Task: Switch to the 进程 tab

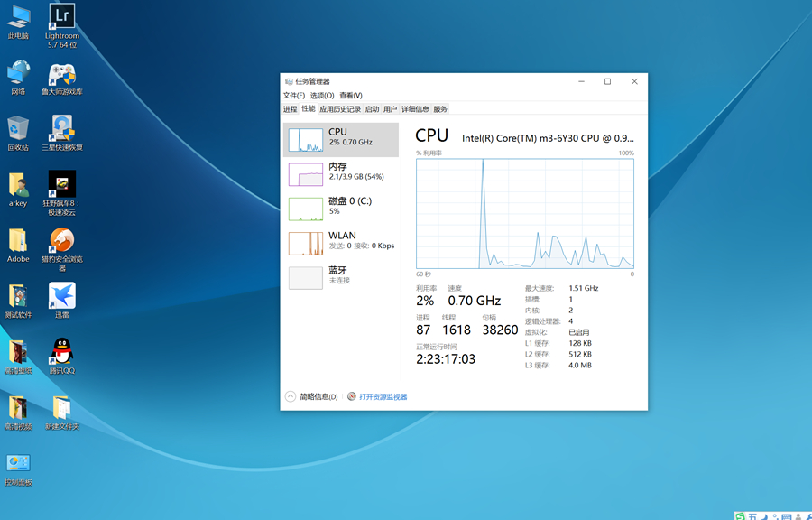Action: coord(290,108)
